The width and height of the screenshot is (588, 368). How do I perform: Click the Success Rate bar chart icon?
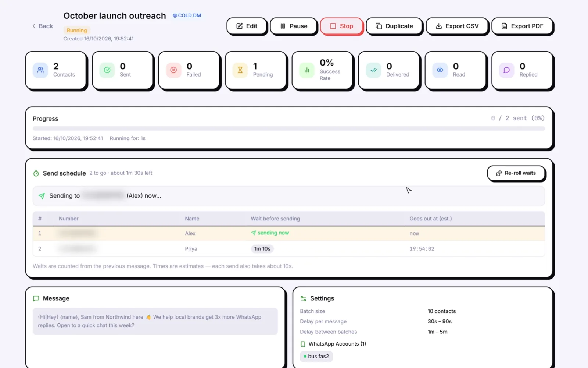click(307, 70)
